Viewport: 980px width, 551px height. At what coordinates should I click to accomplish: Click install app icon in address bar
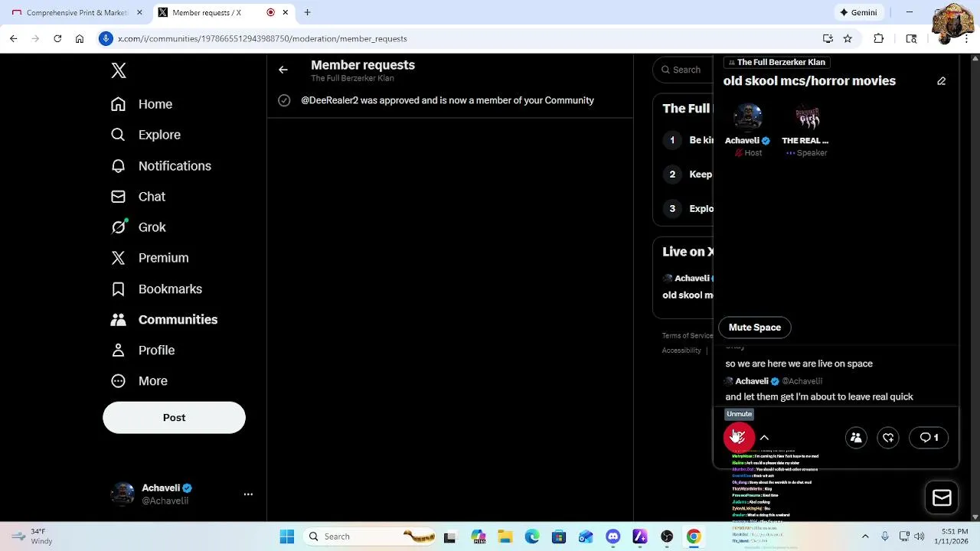click(828, 38)
